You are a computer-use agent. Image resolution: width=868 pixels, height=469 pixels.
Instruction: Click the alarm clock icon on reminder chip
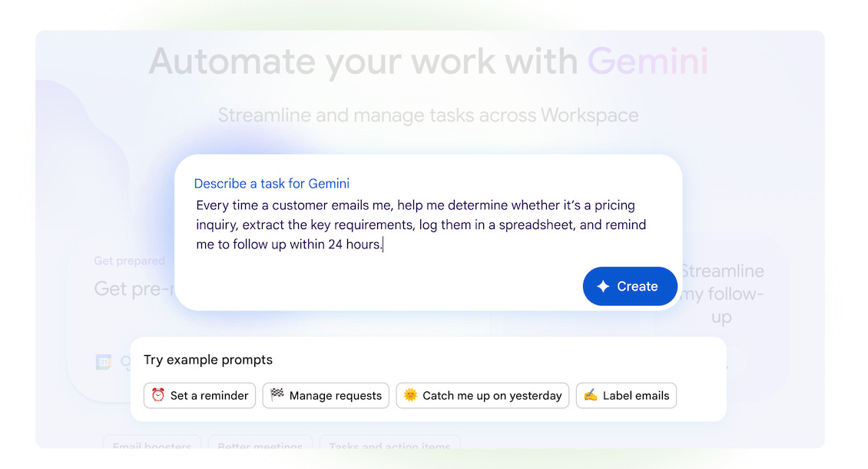tap(158, 394)
